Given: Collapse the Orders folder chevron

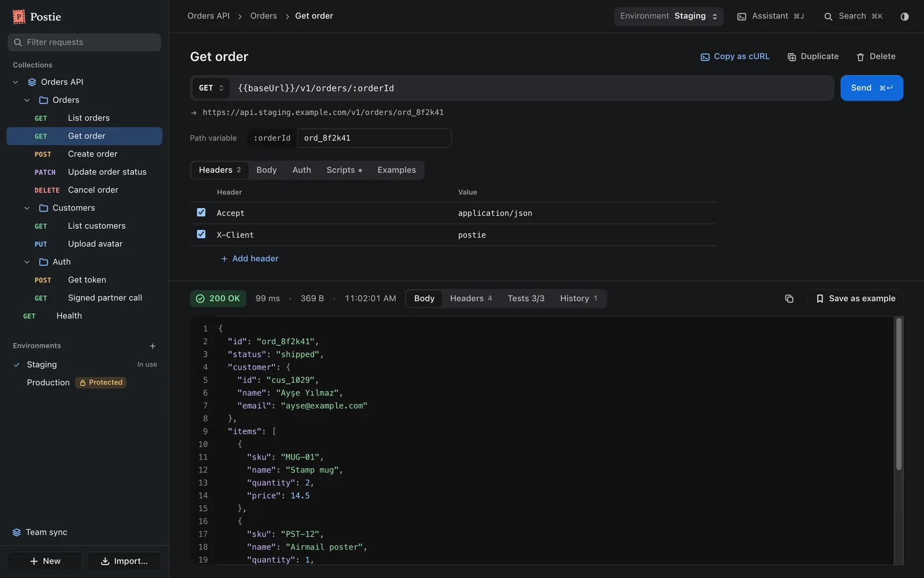Looking at the screenshot, I should (27, 100).
